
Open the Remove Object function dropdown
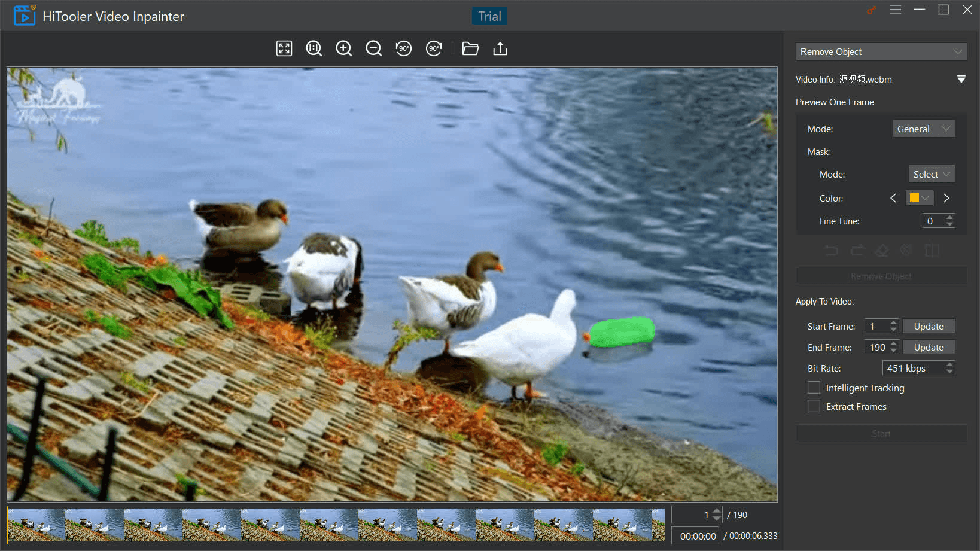pos(881,52)
